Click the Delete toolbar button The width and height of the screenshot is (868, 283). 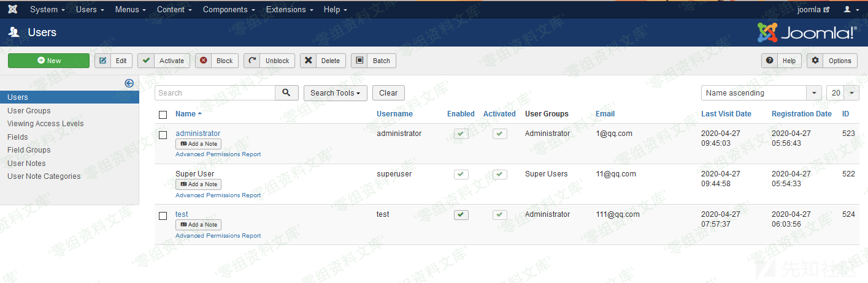323,61
